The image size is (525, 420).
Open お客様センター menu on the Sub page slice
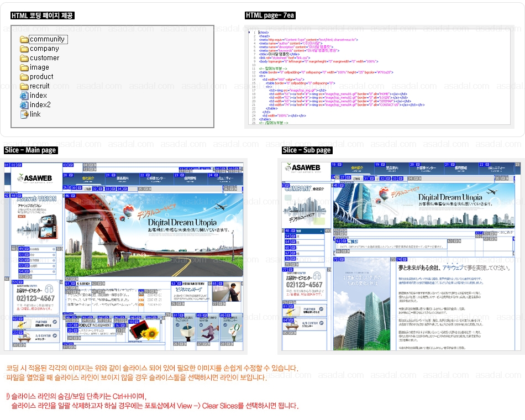pos(426,168)
